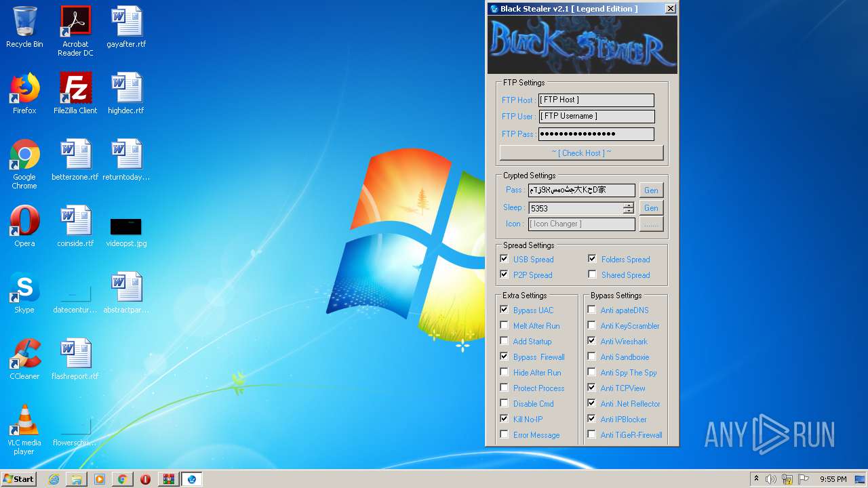The image size is (868, 488).
Task: Select betterzone.rtf document icon
Action: click(75, 160)
